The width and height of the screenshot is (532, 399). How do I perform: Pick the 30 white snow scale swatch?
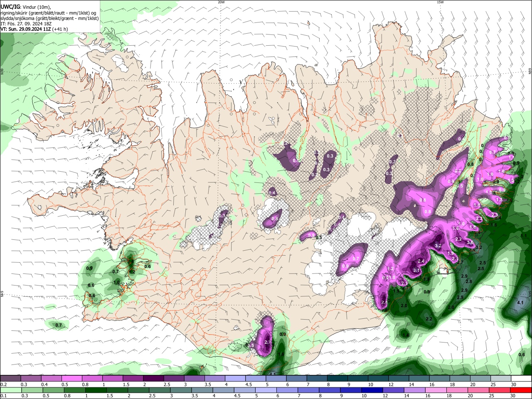522,379
